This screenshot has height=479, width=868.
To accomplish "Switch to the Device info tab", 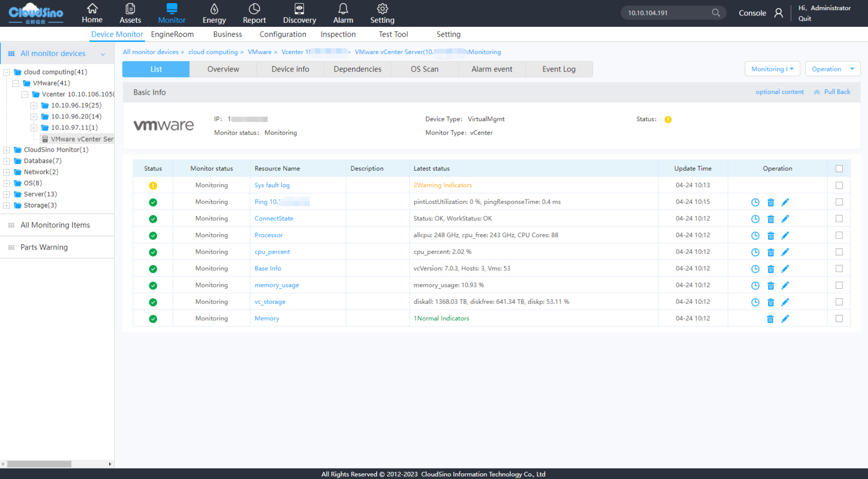I will (290, 69).
